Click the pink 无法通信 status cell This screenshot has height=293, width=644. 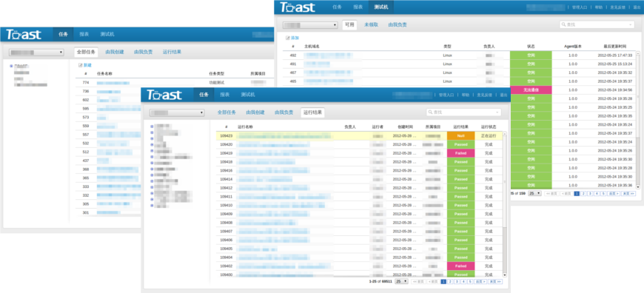click(x=531, y=90)
